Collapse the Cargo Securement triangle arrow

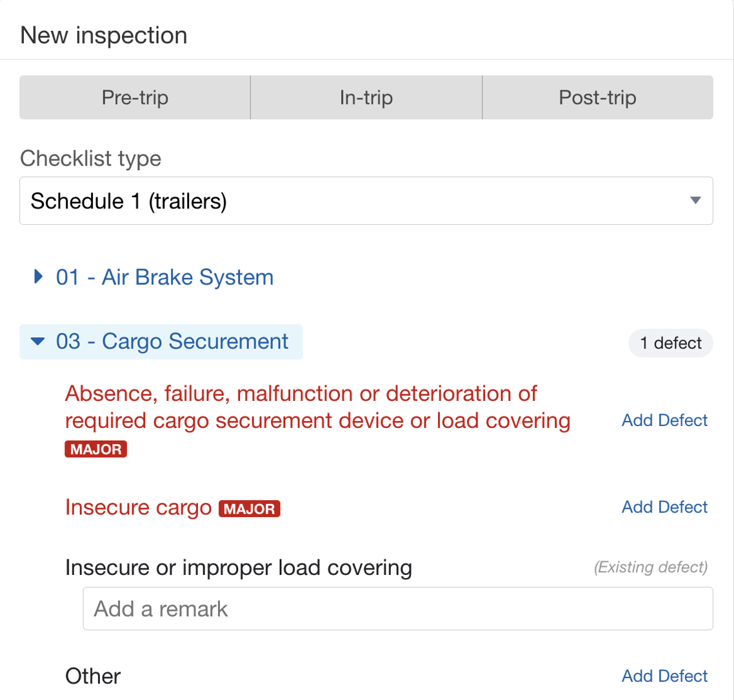tap(38, 341)
